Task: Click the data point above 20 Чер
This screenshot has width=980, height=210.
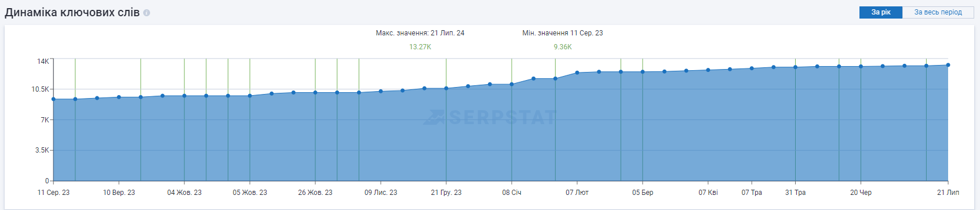Action: 861,66
